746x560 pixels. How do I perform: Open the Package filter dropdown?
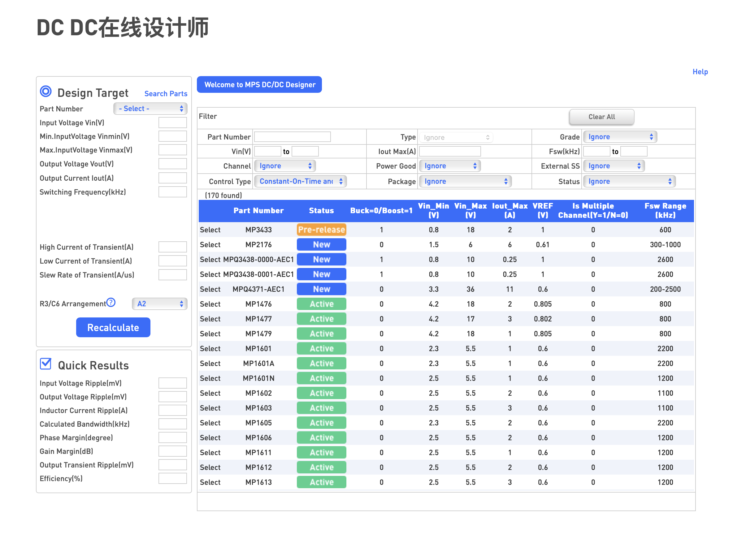[465, 181]
